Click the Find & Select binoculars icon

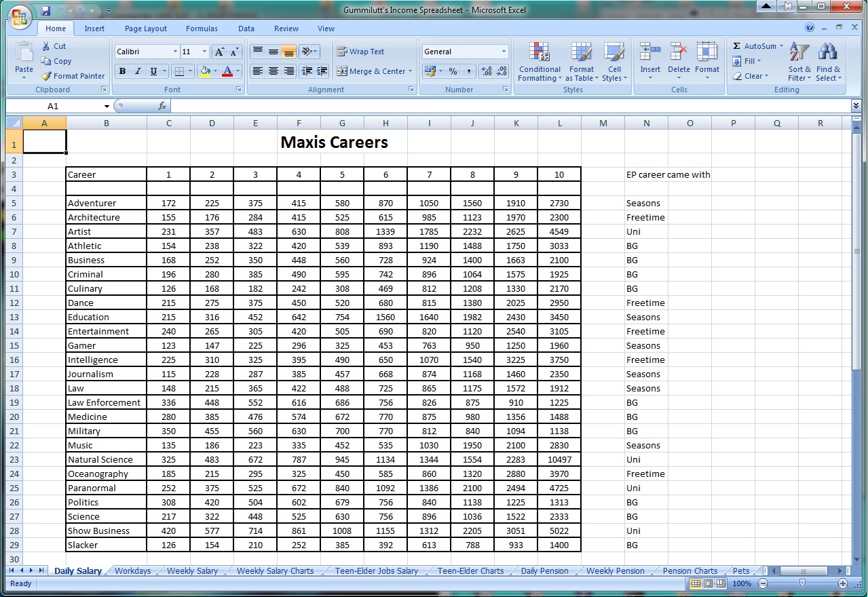click(x=828, y=52)
